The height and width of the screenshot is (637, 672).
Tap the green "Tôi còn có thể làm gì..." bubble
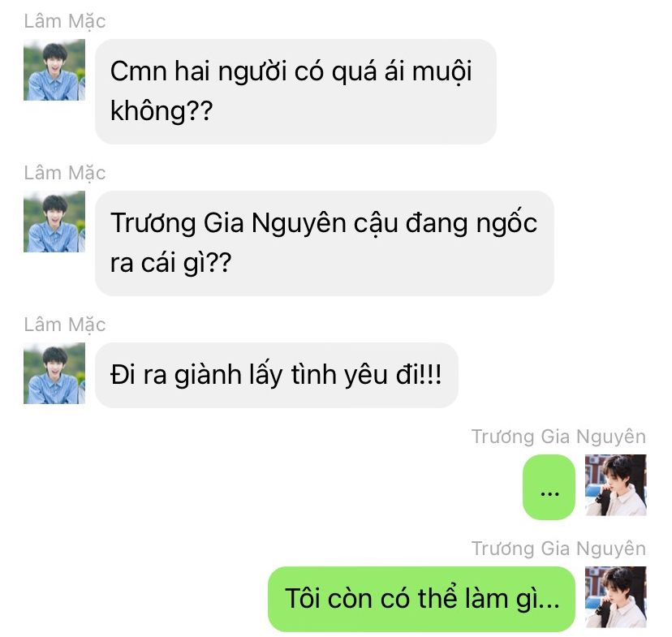point(421,599)
